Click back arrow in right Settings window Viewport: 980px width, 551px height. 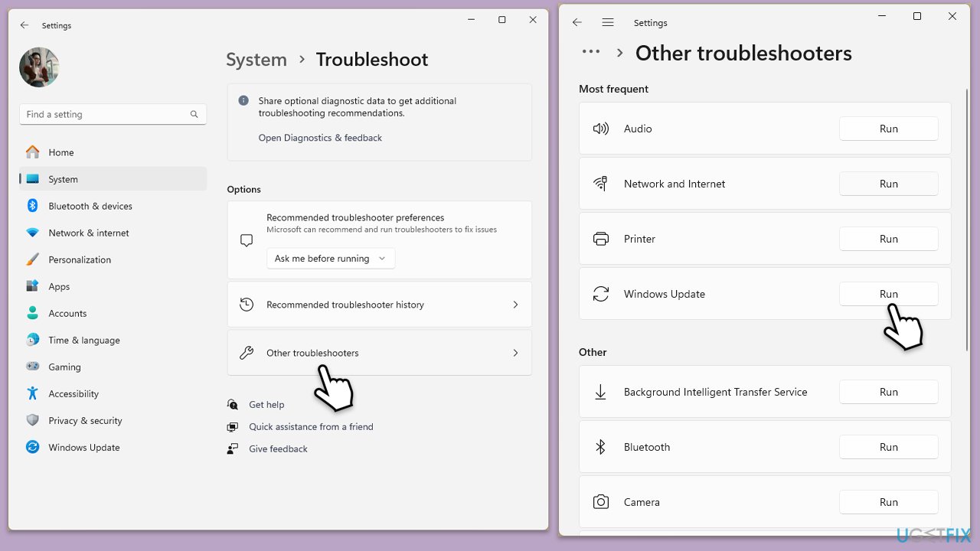point(577,23)
